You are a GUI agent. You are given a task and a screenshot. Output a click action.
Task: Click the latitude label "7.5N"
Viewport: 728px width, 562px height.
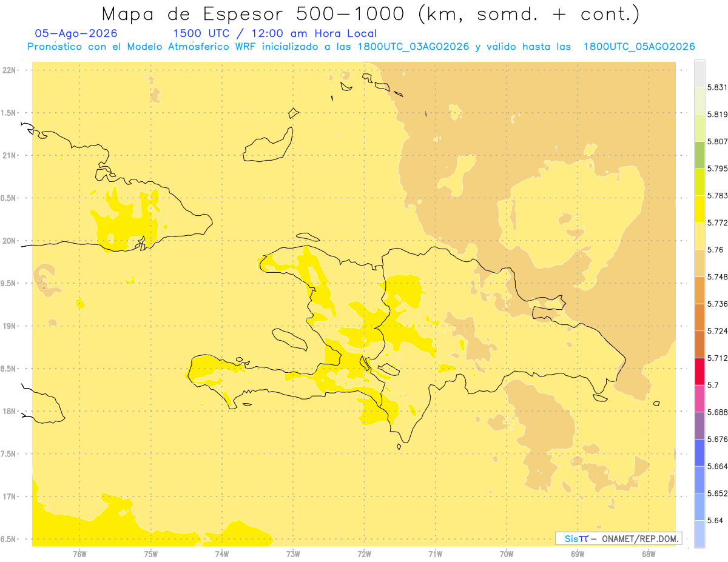(8, 454)
